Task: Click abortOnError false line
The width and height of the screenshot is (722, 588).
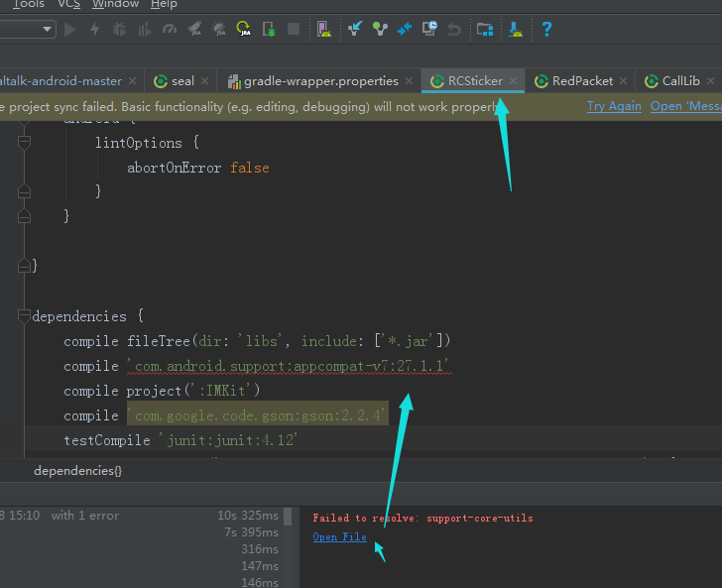Action: 198,168
